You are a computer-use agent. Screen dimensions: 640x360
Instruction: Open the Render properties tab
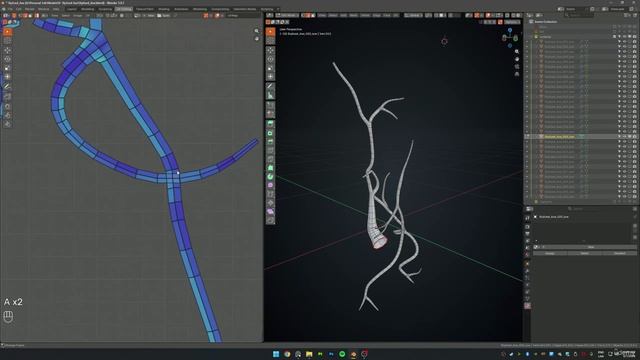tap(527, 227)
